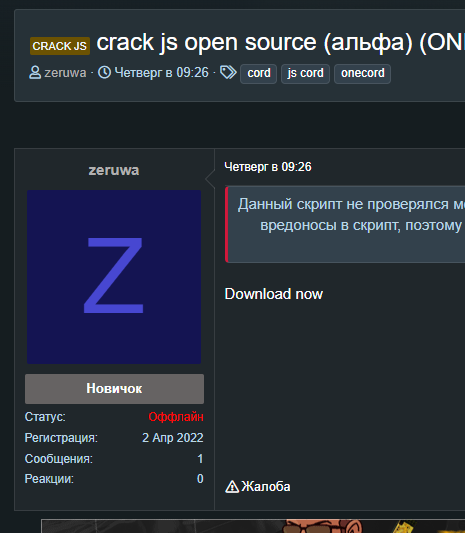Select the onecord tag
The width and height of the screenshot is (465, 533).
click(x=362, y=73)
